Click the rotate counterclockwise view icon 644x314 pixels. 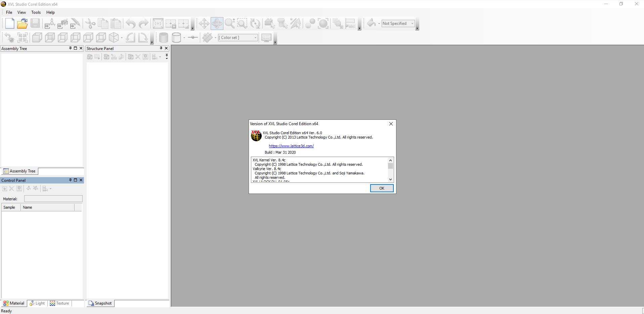[x=131, y=38]
